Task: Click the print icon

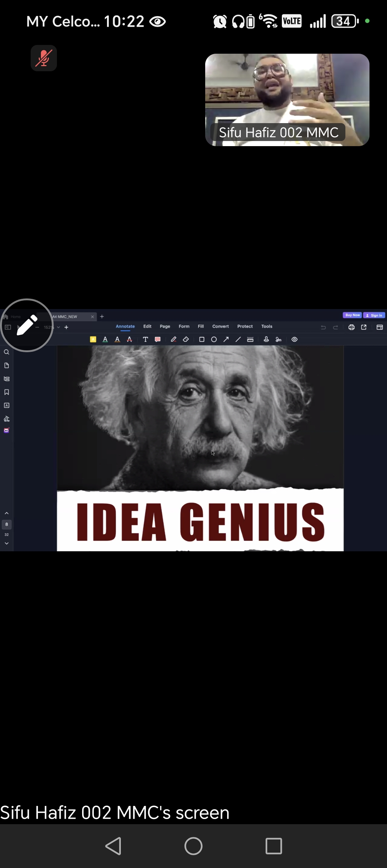Action: [351, 327]
